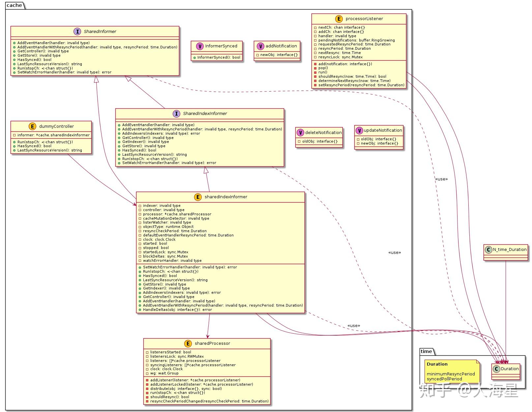Click the Duration class 'C' icon
The height and width of the screenshot is (412, 532).
coord(496,369)
